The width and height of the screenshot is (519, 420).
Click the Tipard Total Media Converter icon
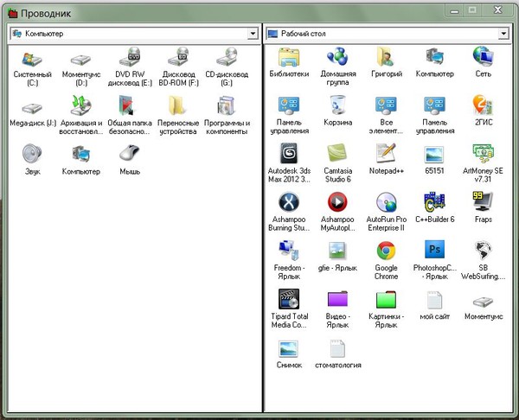(x=289, y=301)
